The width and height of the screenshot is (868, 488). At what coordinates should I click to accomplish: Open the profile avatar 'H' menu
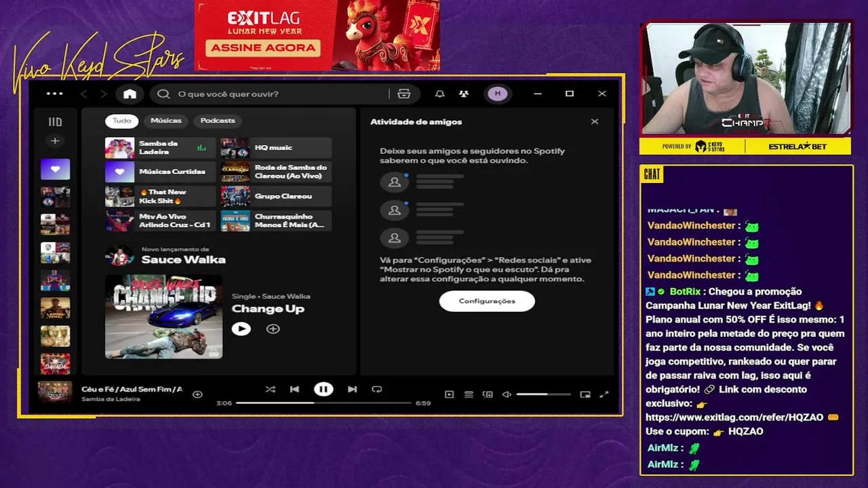click(498, 94)
